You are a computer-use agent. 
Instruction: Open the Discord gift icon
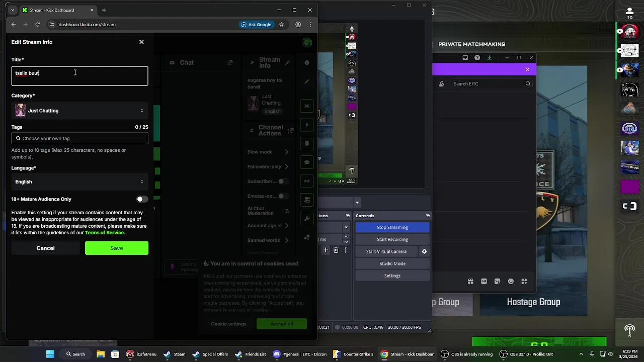pos(470,282)
